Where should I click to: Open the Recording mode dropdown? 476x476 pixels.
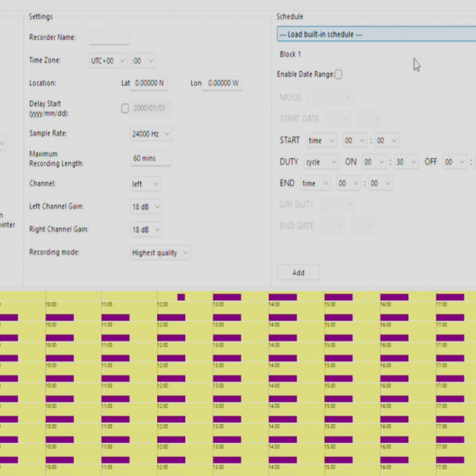pos(160,252)
